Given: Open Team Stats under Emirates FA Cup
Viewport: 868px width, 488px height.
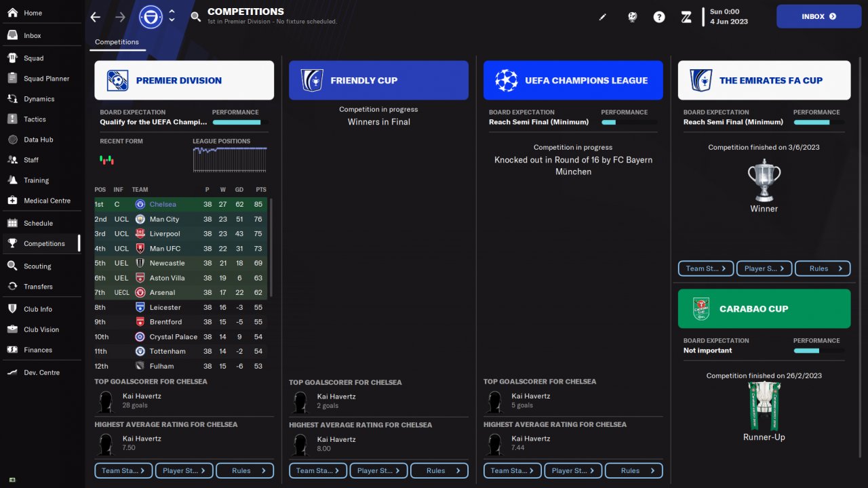Looking at the screenshot, I should (706, 268).
